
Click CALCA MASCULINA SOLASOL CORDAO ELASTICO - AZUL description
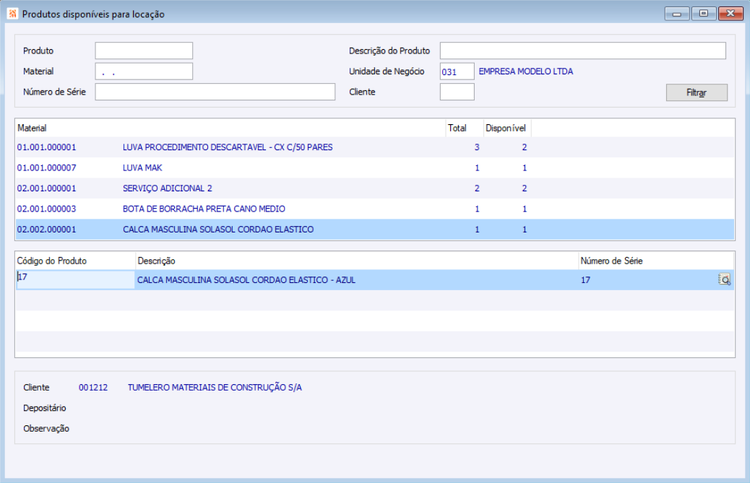(246, 280)
